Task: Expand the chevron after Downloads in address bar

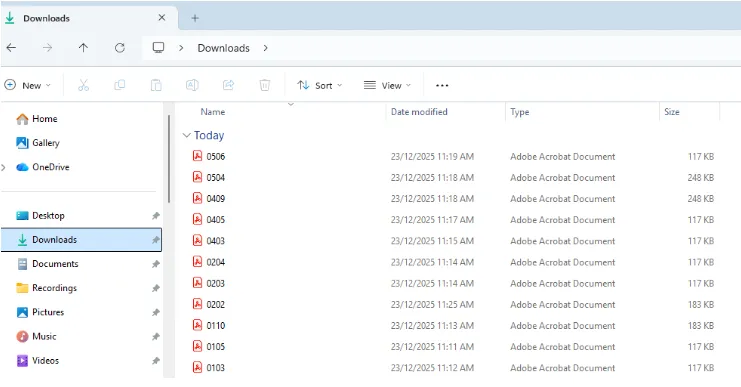Action: pos(266,48)
